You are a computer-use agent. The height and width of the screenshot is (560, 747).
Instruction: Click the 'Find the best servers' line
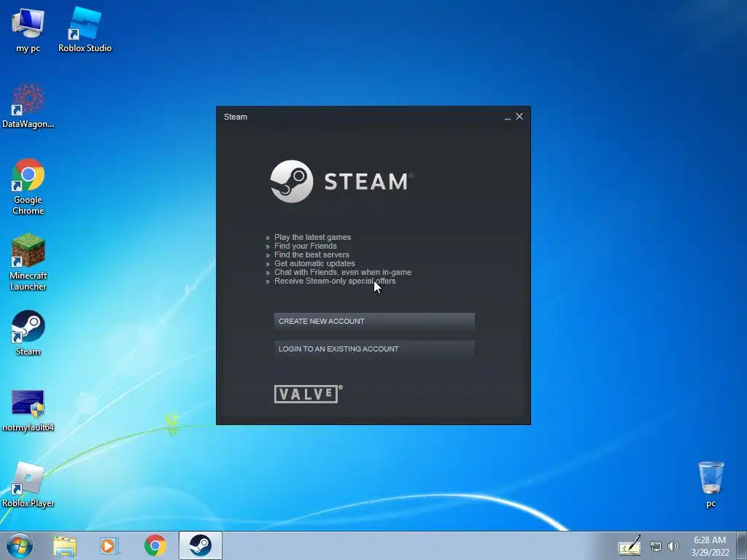[x=311, y=254]
